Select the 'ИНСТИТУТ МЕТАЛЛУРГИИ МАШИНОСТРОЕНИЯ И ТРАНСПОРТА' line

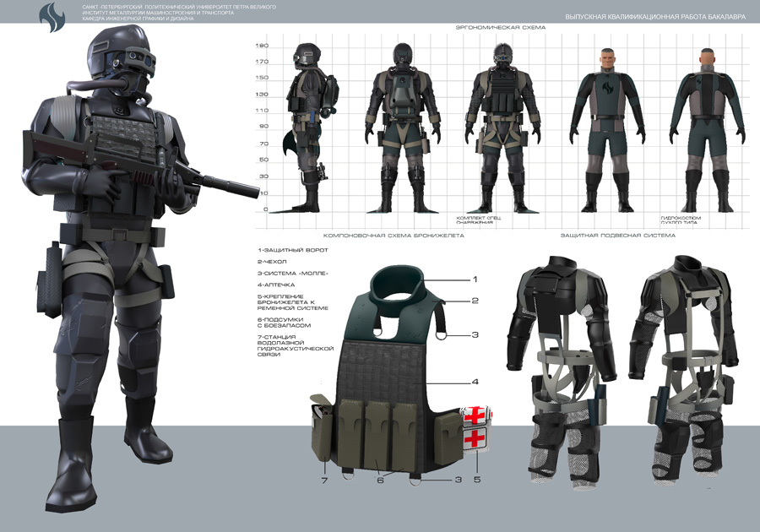158,13
